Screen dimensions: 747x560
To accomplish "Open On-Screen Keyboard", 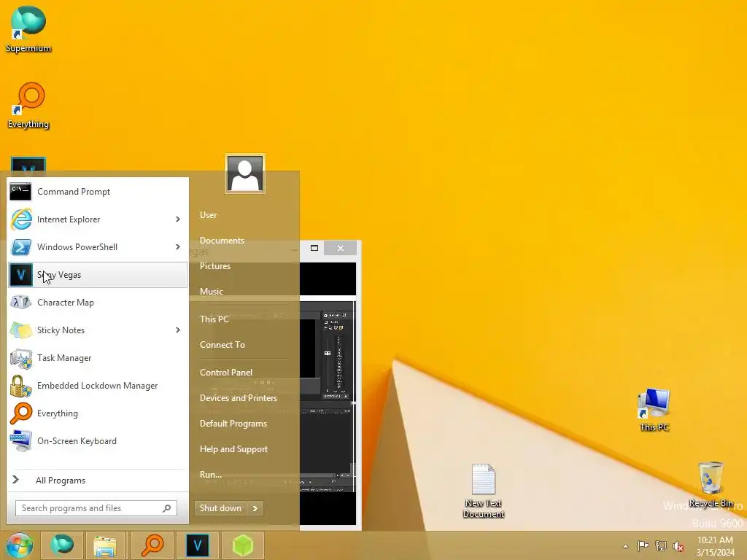I will (x=98, y=441).
